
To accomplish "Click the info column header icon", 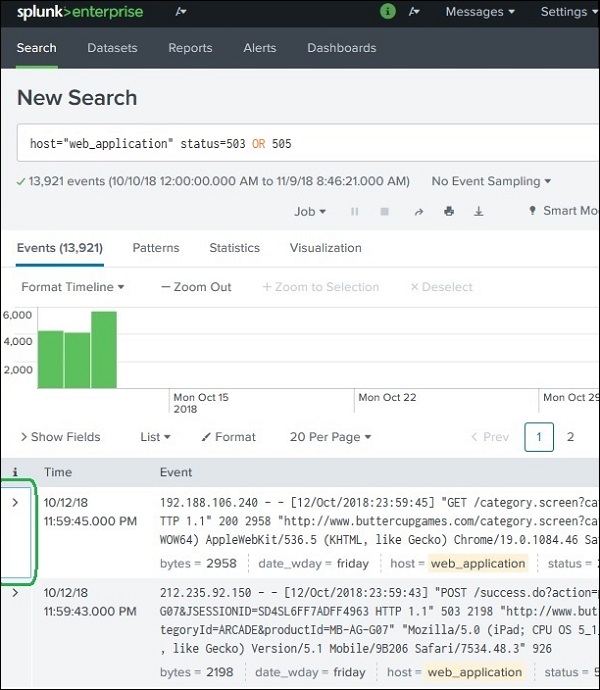I will [14, 472].
